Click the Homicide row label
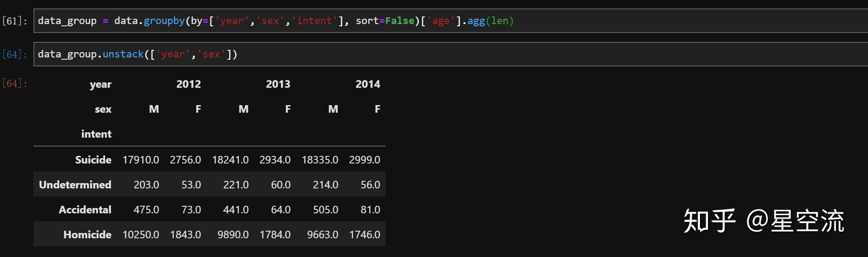 point(87,235)
